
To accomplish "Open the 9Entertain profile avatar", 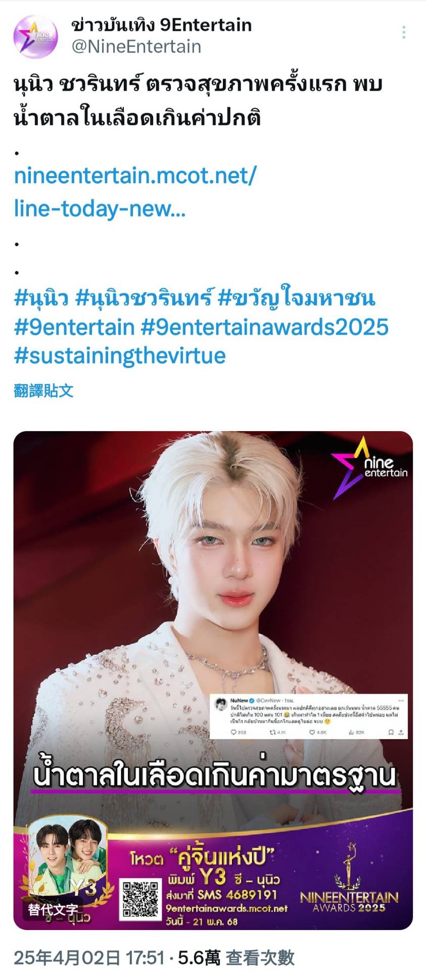I will click(35, 37).
